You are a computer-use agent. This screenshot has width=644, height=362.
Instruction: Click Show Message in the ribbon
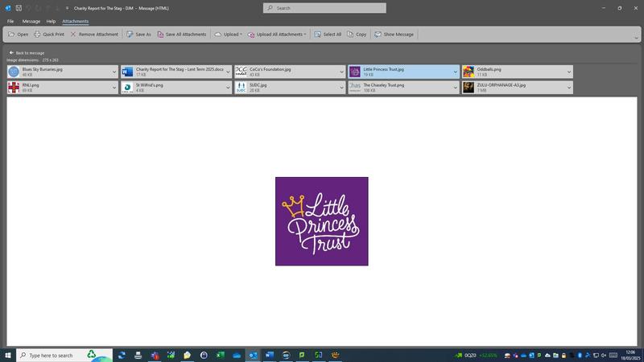(394, 35)
